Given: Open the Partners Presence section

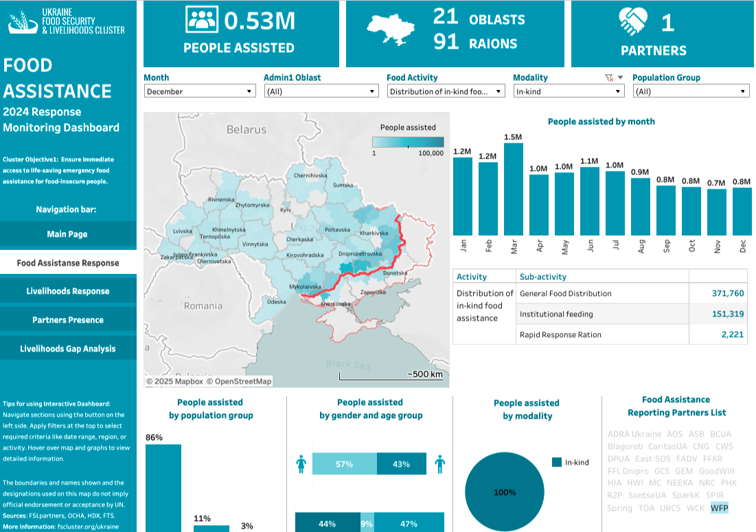Looking at the screenshot, I should [x=67, y=320].
